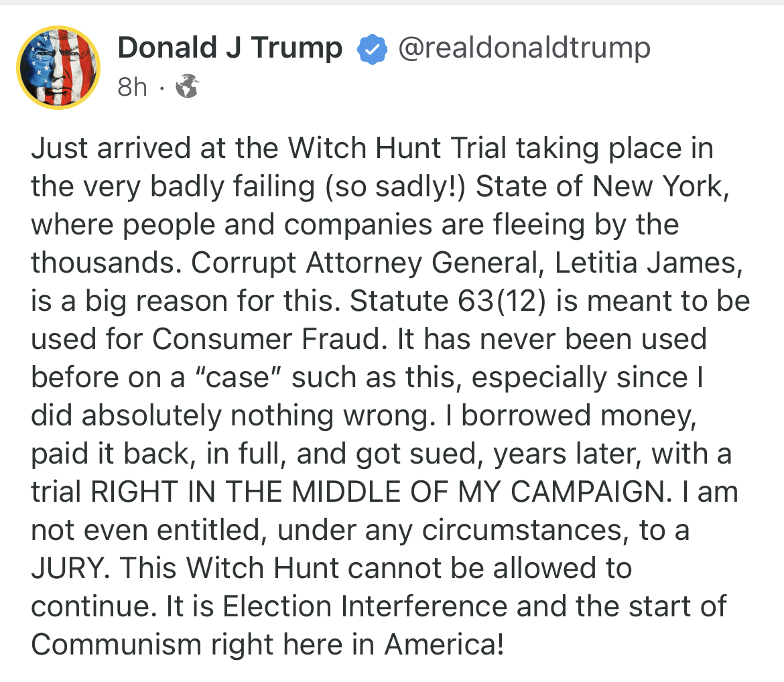Click the globe public visibility icon
The height and width of the screenshot is (682, 784).
point(187,86)
